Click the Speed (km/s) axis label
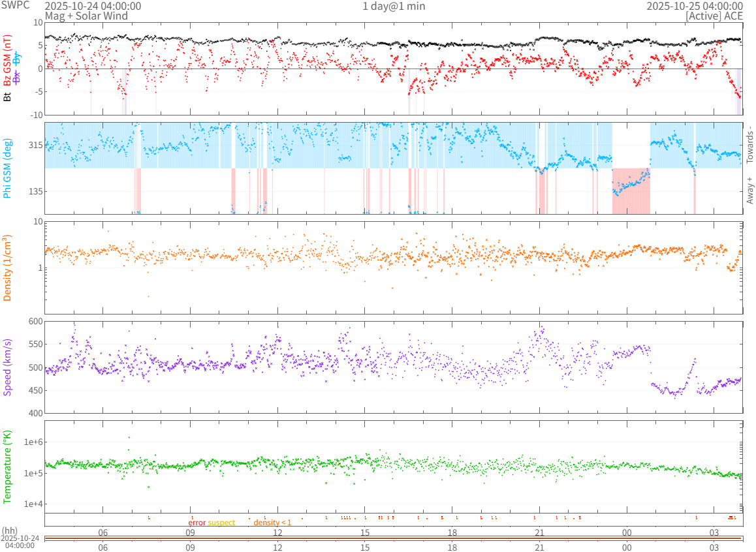This screenshot has height=552, width=756. 7,367
